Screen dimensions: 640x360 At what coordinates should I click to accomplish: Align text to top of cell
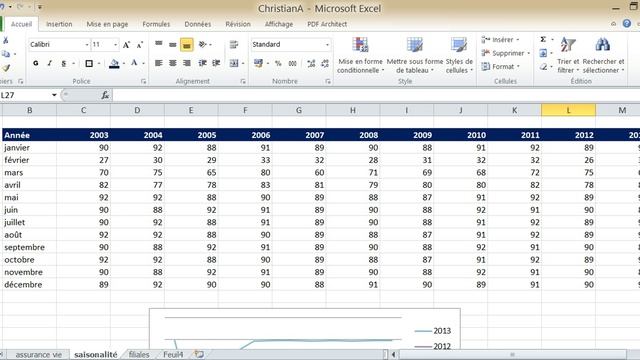coord(158,44)
